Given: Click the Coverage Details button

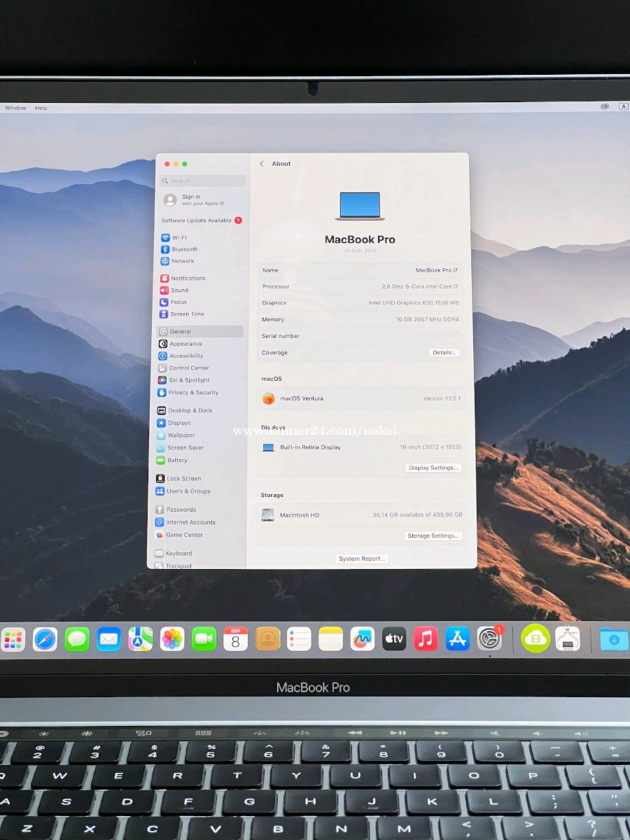Looking at the screenshot, I should point(444,353).
